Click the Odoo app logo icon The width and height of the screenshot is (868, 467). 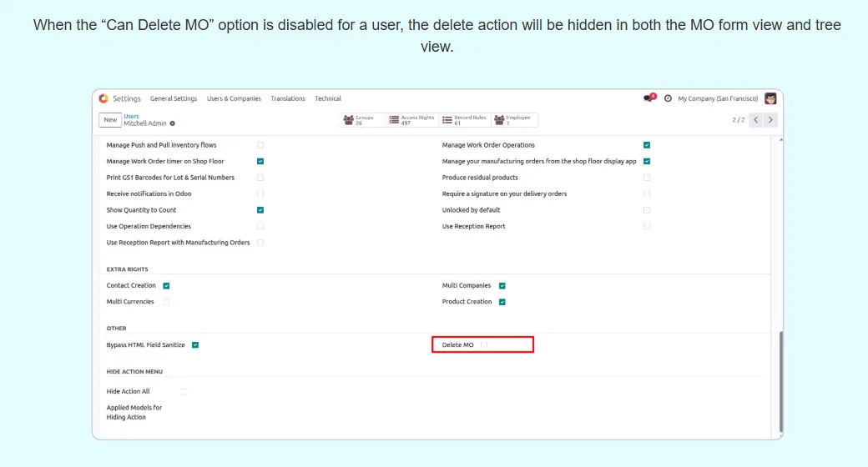coord(103,98)
